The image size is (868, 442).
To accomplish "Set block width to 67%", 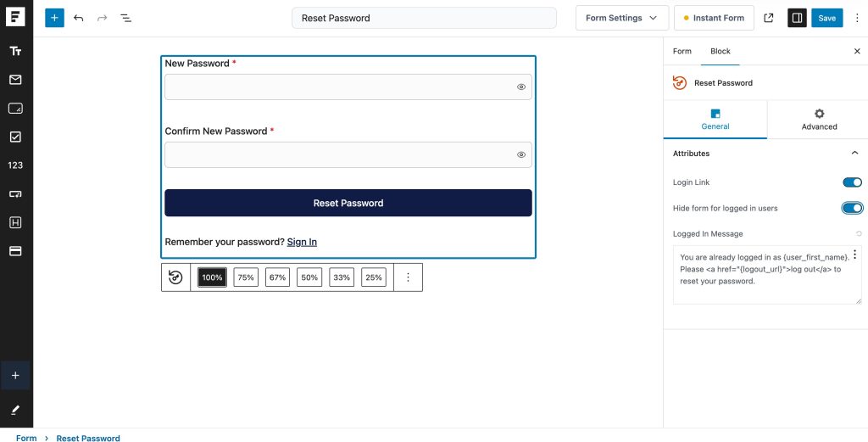I will tap(277, 277).
